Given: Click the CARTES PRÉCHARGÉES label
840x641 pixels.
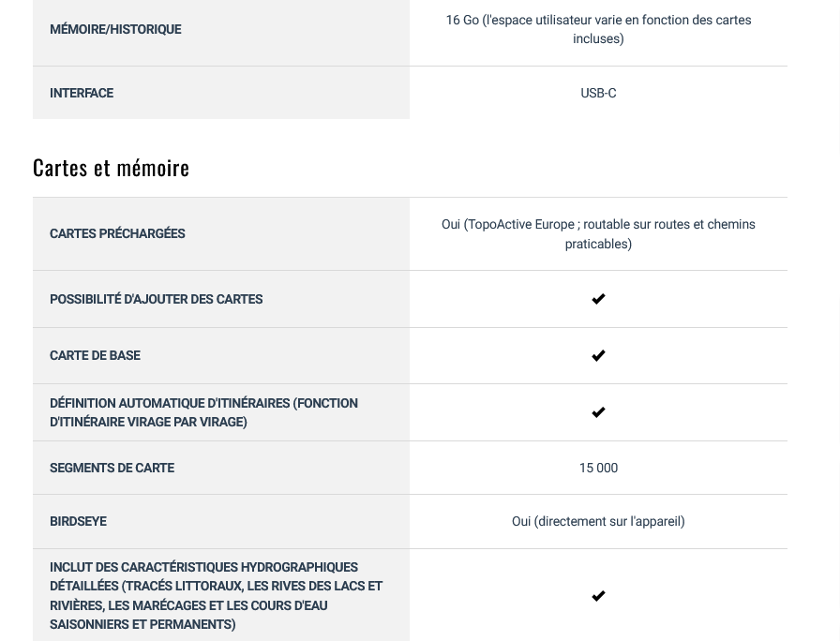Looking at the screenshot, I should click(117, 233).
